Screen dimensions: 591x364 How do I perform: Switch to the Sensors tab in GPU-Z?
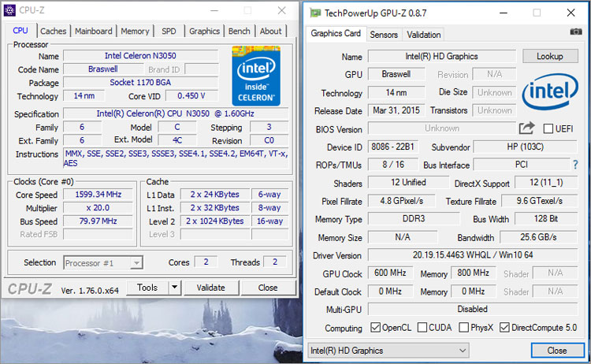click(384, 35)
